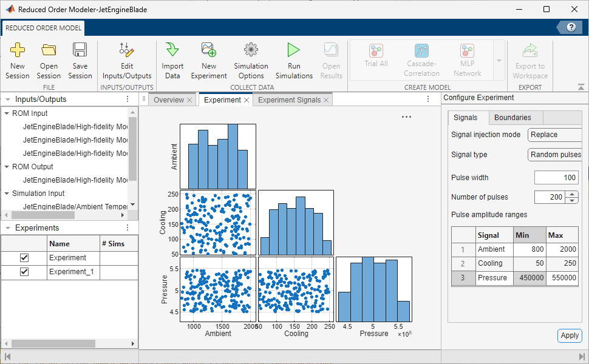
Task: Open the experiment plot more options menu
Action: 406,116
